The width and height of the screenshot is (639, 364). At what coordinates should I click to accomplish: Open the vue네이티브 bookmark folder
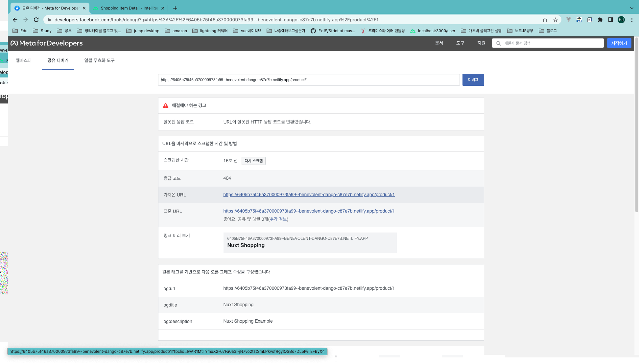[247, 31]
